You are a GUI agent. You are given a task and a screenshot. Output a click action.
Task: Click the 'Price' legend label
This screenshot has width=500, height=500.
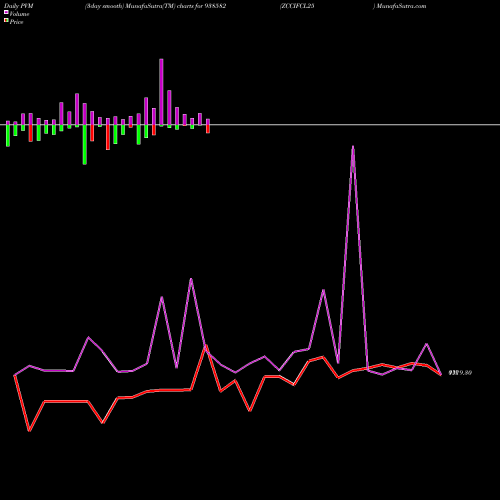point(16,22)
